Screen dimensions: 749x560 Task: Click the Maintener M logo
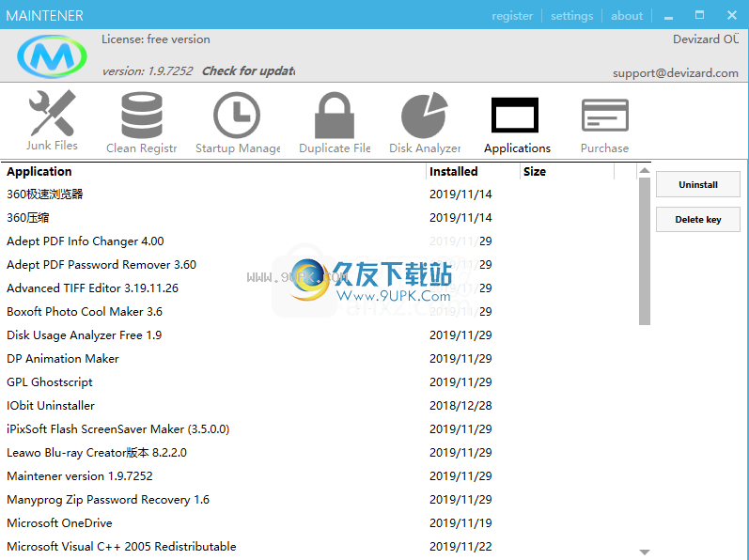pos(52,56)
